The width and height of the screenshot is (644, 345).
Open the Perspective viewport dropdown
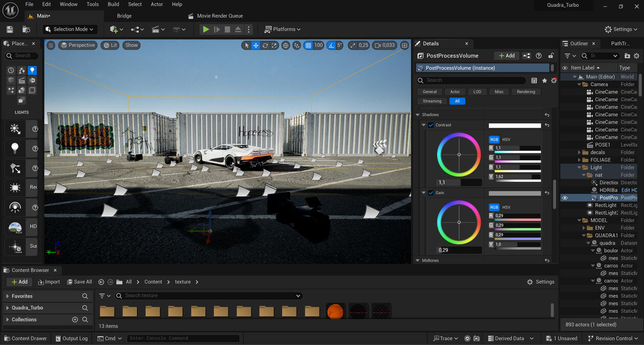[78, 45]
